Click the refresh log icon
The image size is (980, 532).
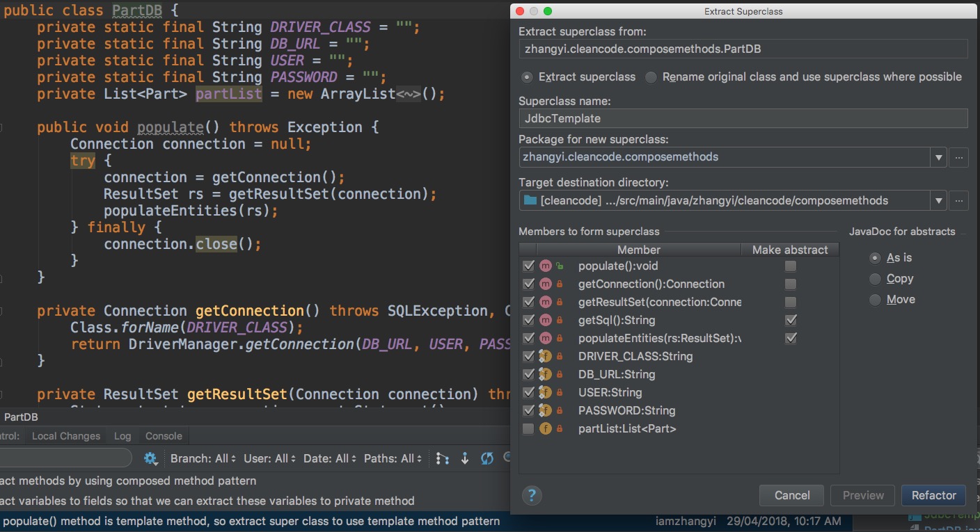coord(487,458)
